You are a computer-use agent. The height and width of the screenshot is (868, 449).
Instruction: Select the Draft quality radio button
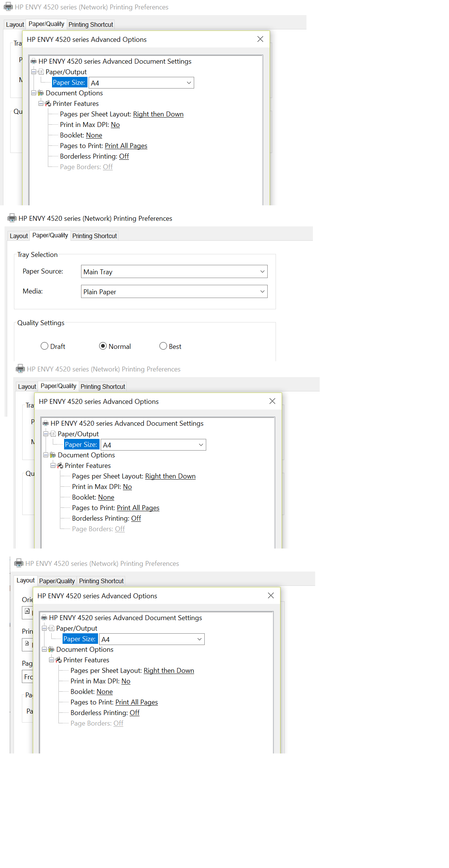click(44, 346)
